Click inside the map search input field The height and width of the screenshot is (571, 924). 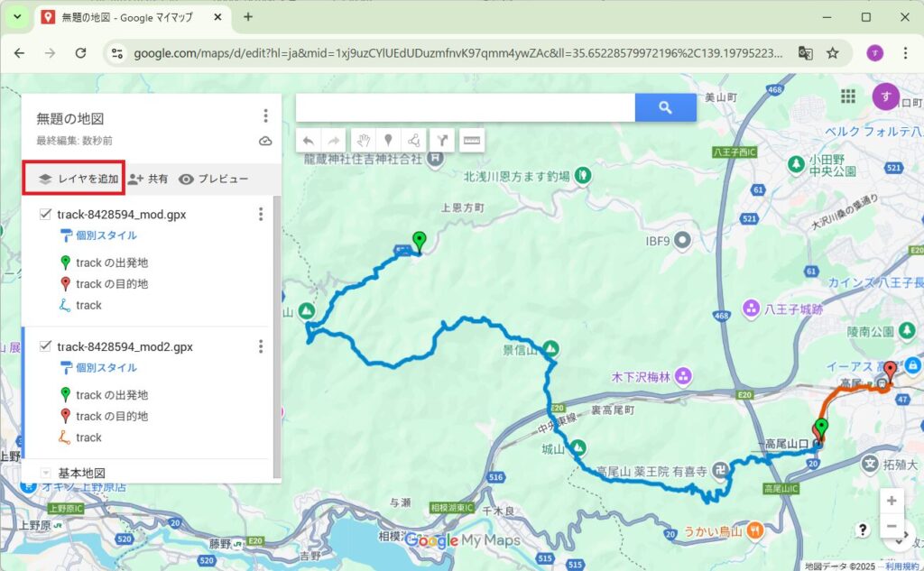pos(466,107)
